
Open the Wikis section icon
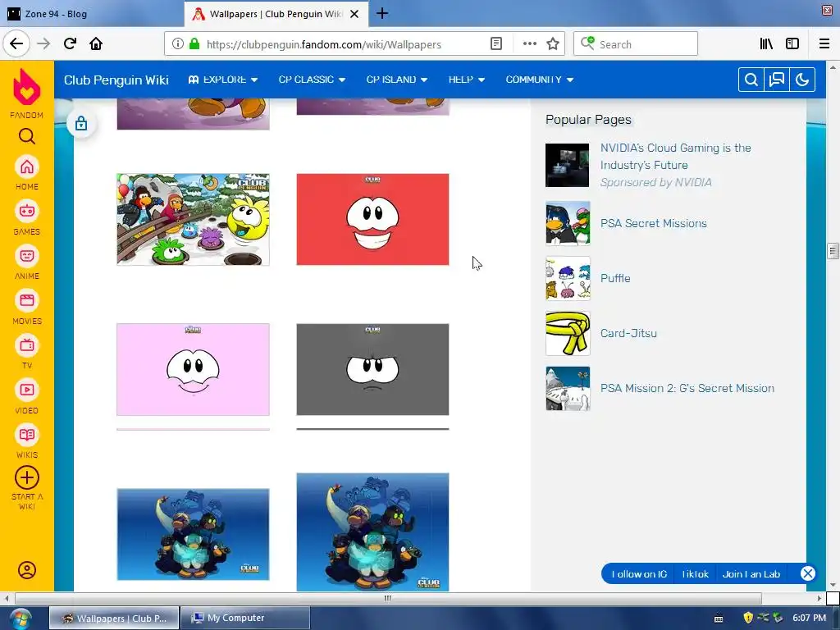(27, 435)
